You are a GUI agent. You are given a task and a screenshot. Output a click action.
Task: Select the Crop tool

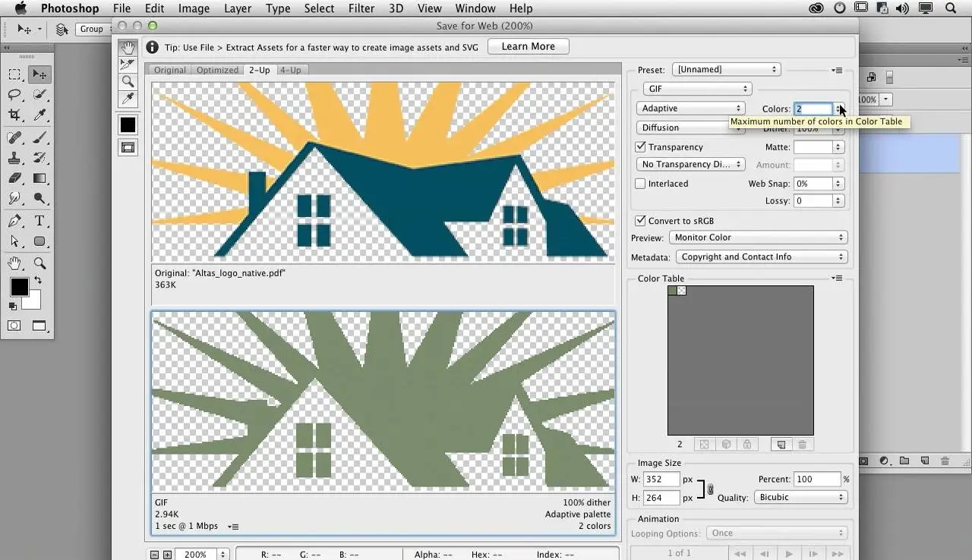pyautogui.click(x=14, y=115)
